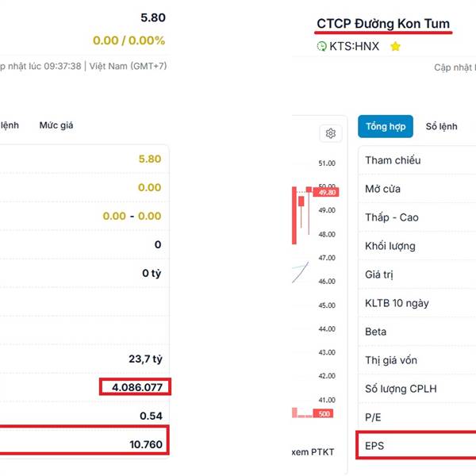Open the Sổ lệnh tab
This screenshot has height=476, width=476.
tap(441, 126)
